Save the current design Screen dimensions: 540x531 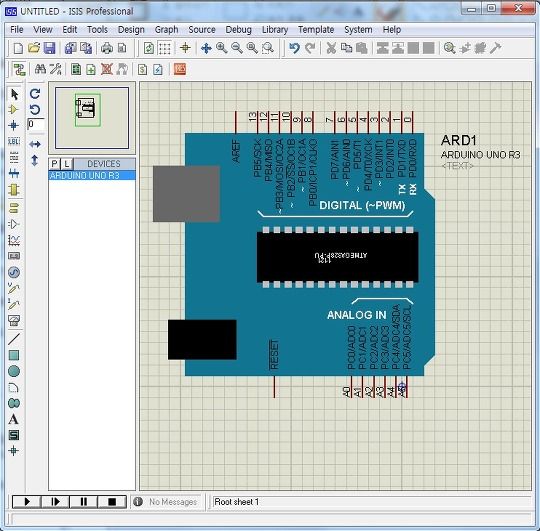click(x=50, y=48)
